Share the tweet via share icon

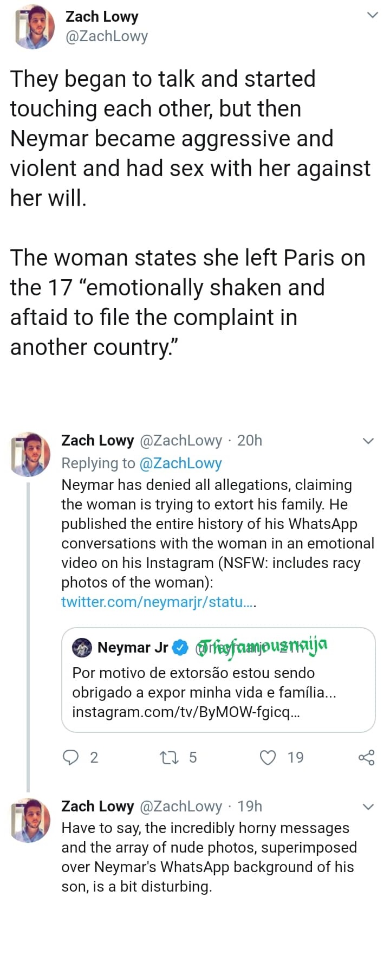(367, 757)
